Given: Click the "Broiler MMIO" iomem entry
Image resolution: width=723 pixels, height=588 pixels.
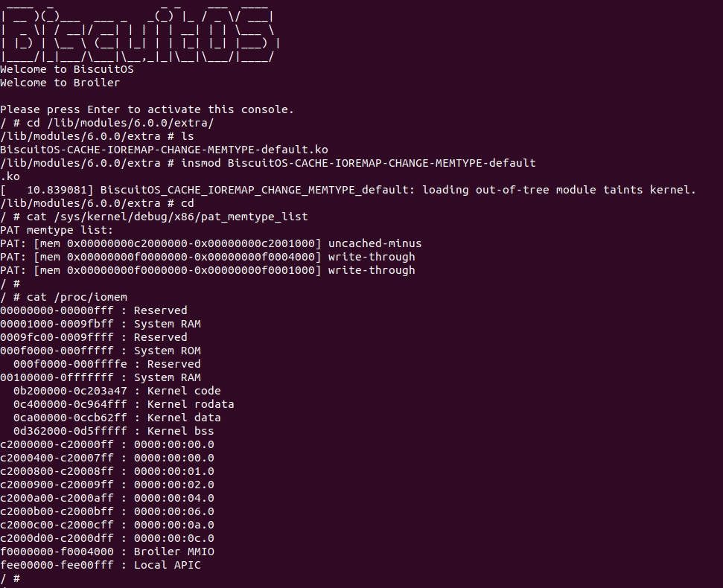Looking at the screenshot, I should click(106, 552).
